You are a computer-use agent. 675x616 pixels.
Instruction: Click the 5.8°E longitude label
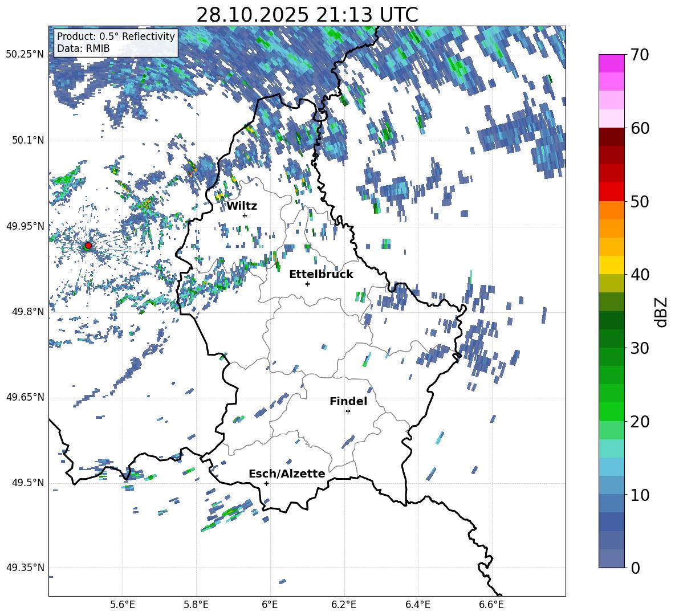tap(196, 605)
